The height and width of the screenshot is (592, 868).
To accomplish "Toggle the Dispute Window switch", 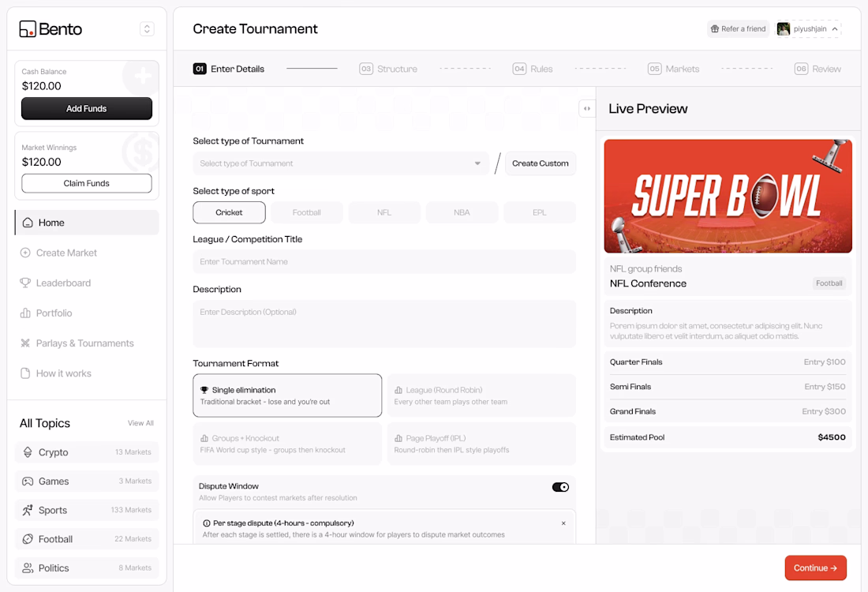I will (x=560, y=487).
